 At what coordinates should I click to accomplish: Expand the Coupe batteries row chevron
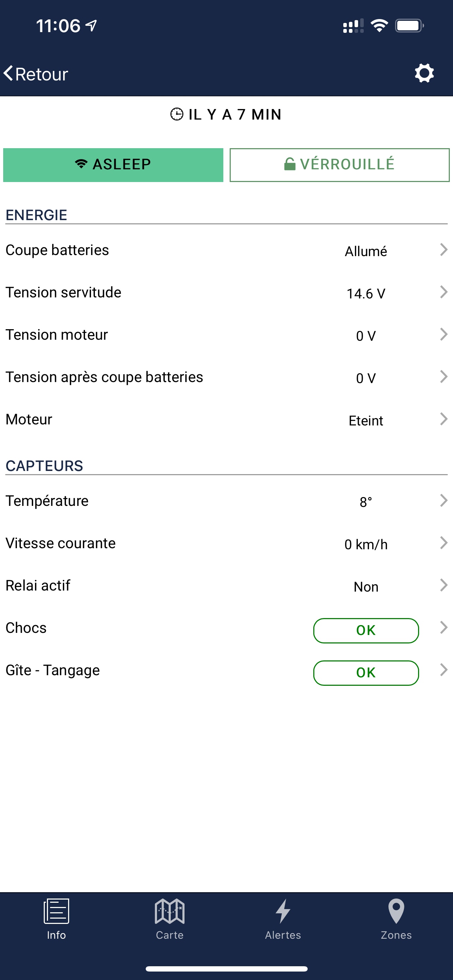click(x=443, y=250)
